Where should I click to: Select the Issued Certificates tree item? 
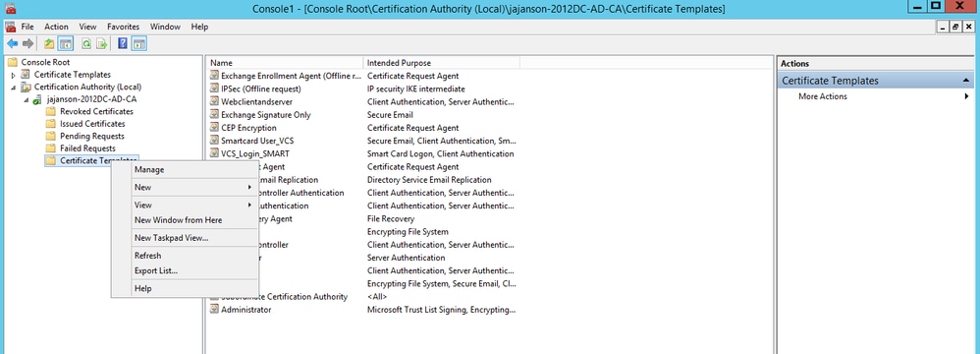tap(92, 124)
